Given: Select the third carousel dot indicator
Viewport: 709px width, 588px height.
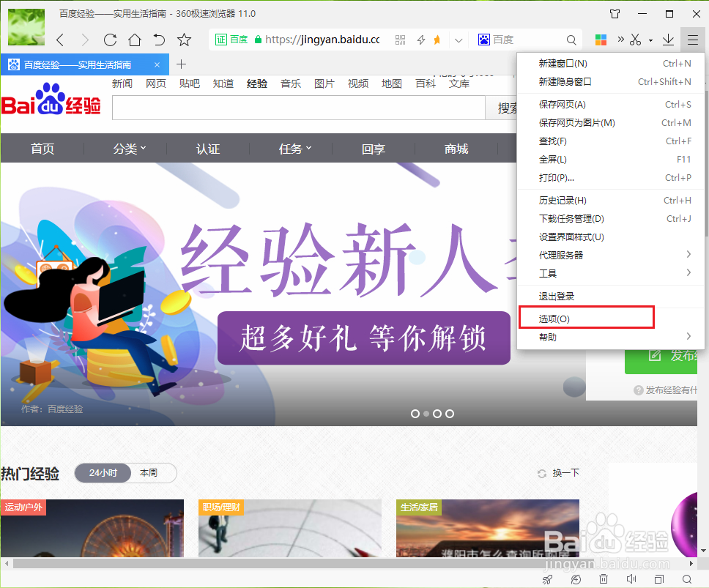Looking at the screenshot, I should click(437, 413).
